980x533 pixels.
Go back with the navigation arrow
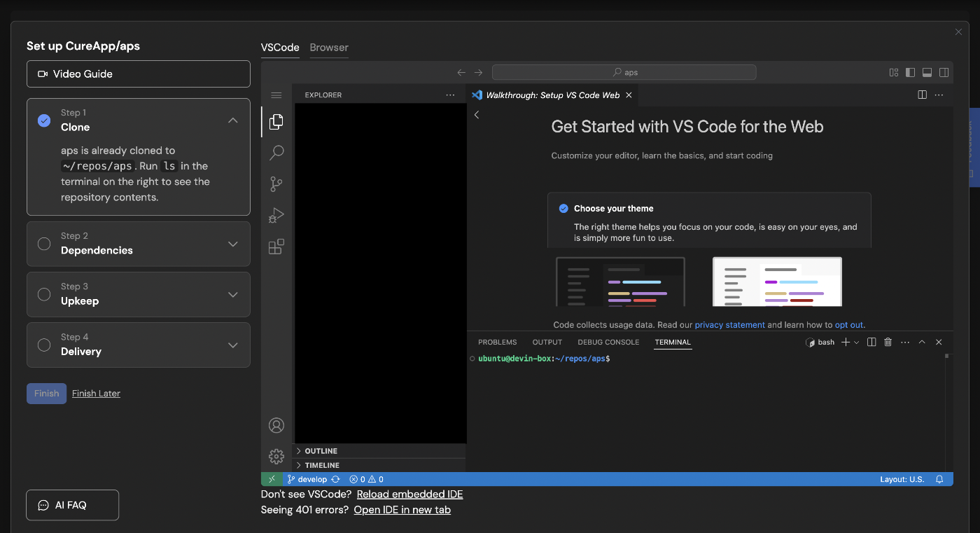click(x=461, y=72)
